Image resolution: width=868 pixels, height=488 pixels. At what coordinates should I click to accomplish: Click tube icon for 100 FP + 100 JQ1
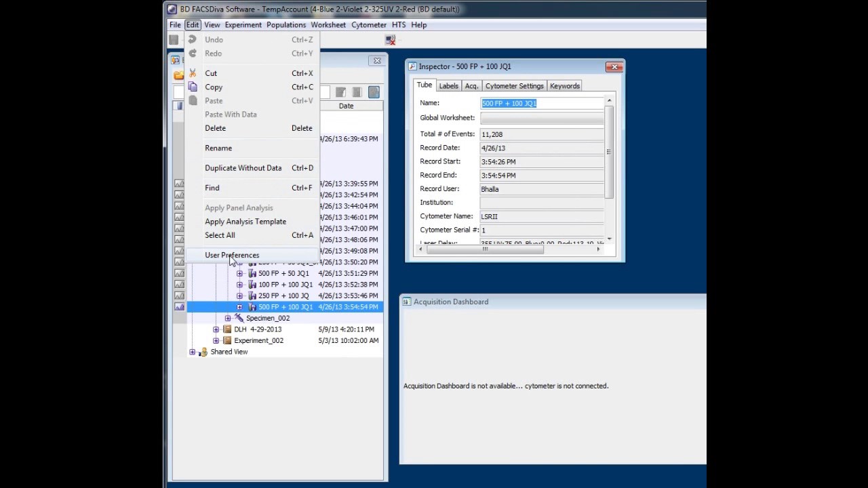click(252, 285)
